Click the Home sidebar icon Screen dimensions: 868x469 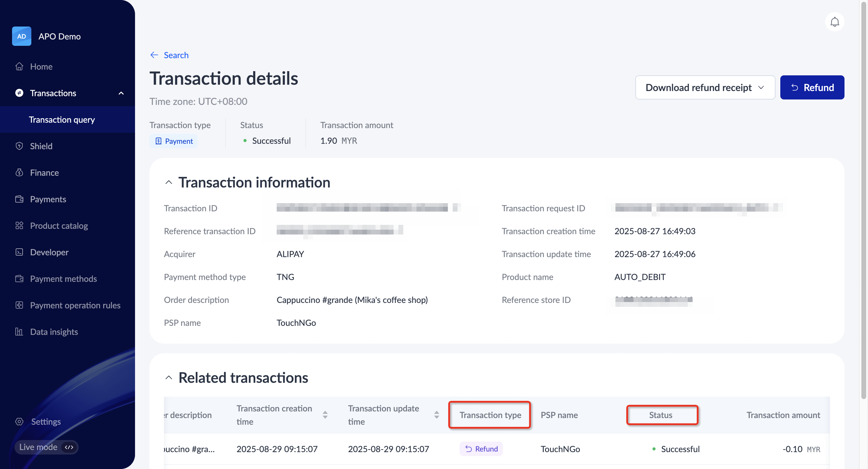19,66
